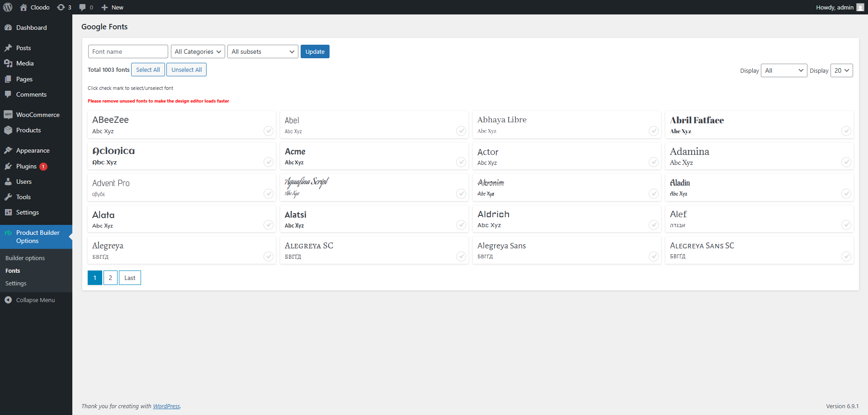Change the Display 20 per-page dropdown
Screen dimensions: 868x415
pyautogui.click(x=841, y=70)
